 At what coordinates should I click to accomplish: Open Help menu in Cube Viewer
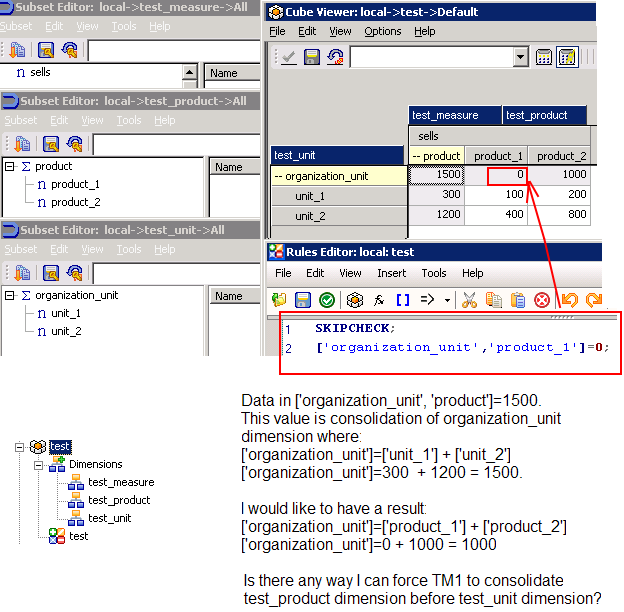tap(424, 31)
